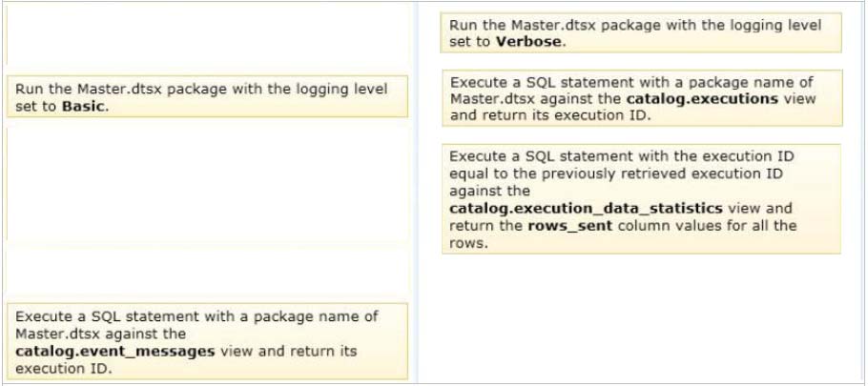Click the bold catalog.event_messages text

115,351
